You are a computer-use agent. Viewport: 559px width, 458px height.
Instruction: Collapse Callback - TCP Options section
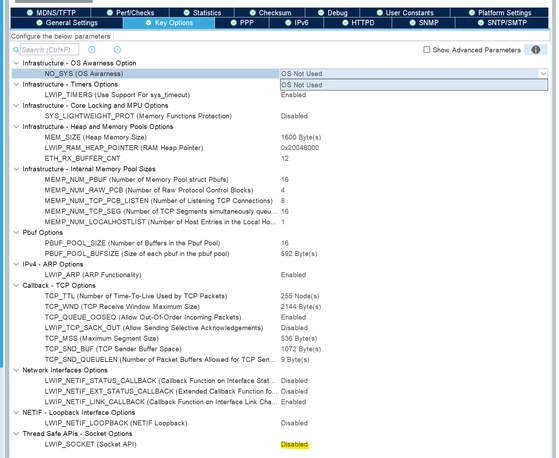[16, 285]
